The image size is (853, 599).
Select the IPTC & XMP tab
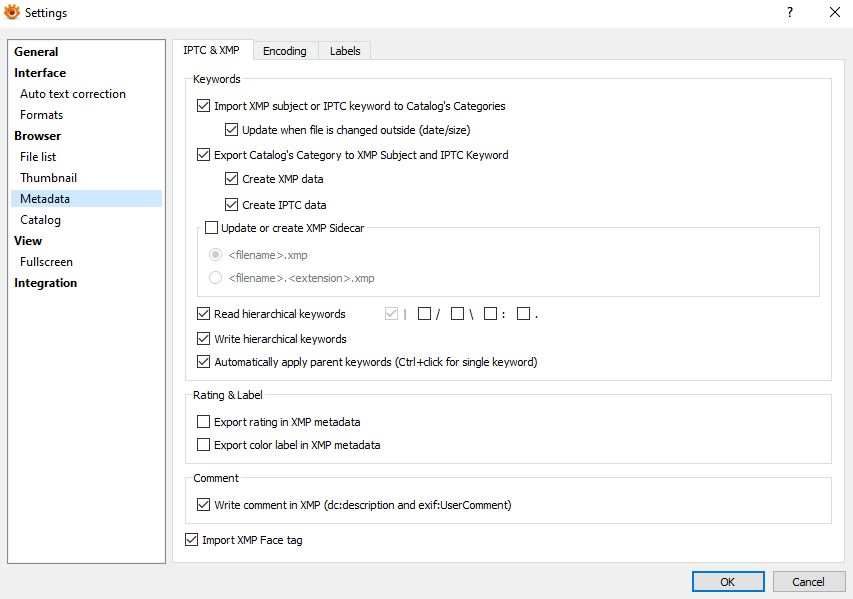[211, 50]
